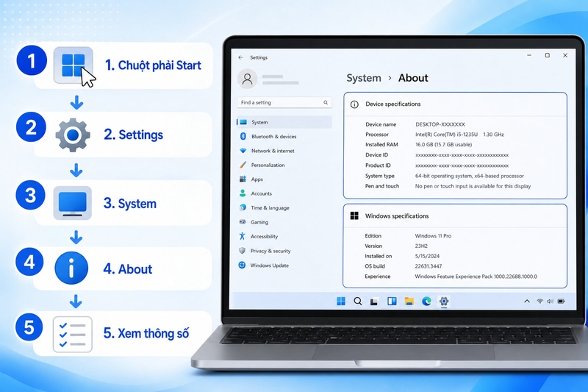The image size is (588, 392).
Task: Click the About breadcrumb title
Action: [413, 78]
